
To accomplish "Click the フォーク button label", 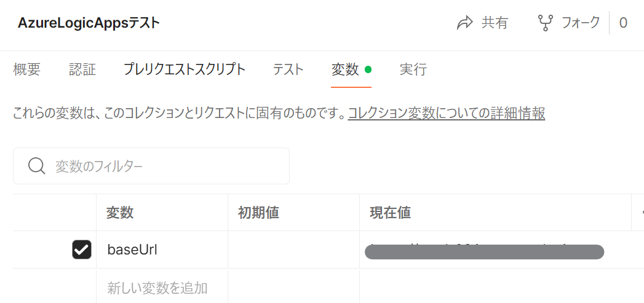I will 581,23.
